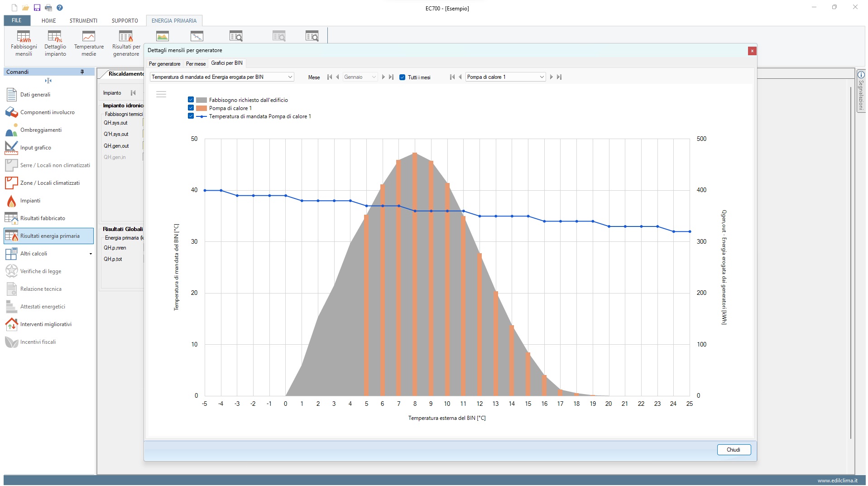Click the open folder icon in title bar
Image resolution: width=868 pixels, height=486 pixels.
[x=26, y=8]
